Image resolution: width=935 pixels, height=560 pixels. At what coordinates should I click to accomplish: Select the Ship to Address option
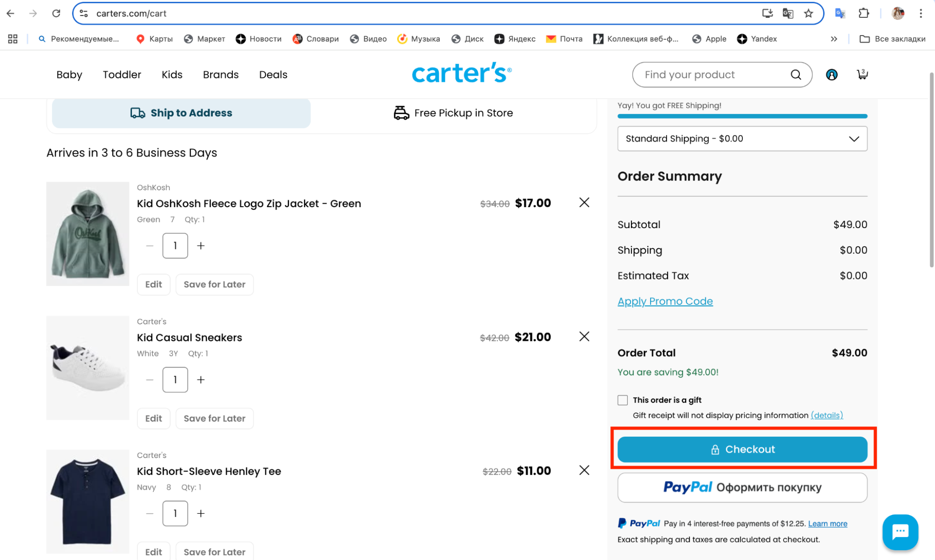pyautogui.click(x=181, y=113)
